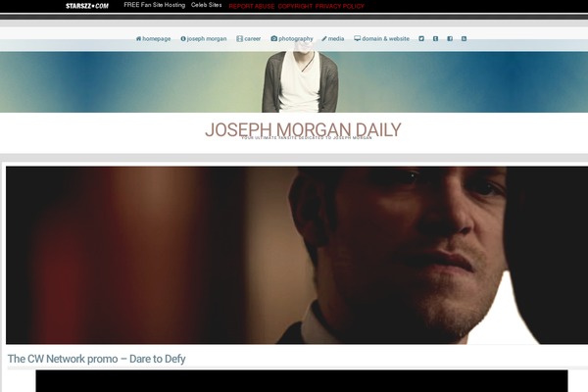The image size is (588, 392).
Task: Open the career menu item
Action: 249,38
